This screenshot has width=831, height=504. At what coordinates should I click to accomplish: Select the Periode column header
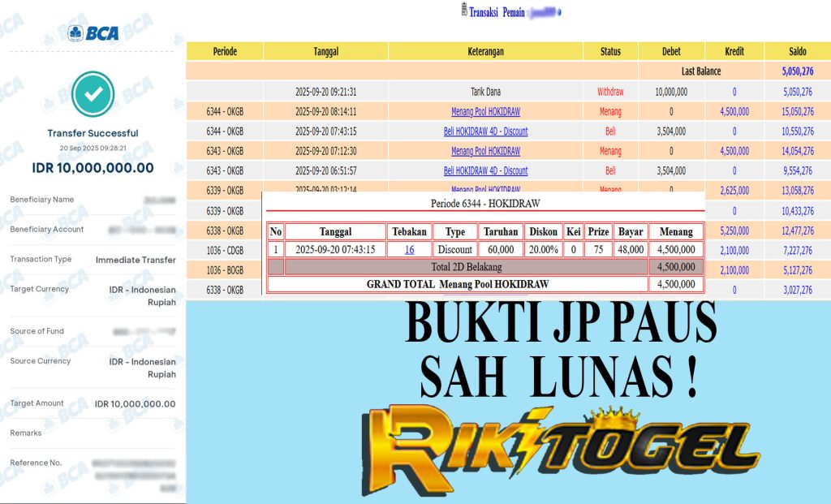pos(225,51)
